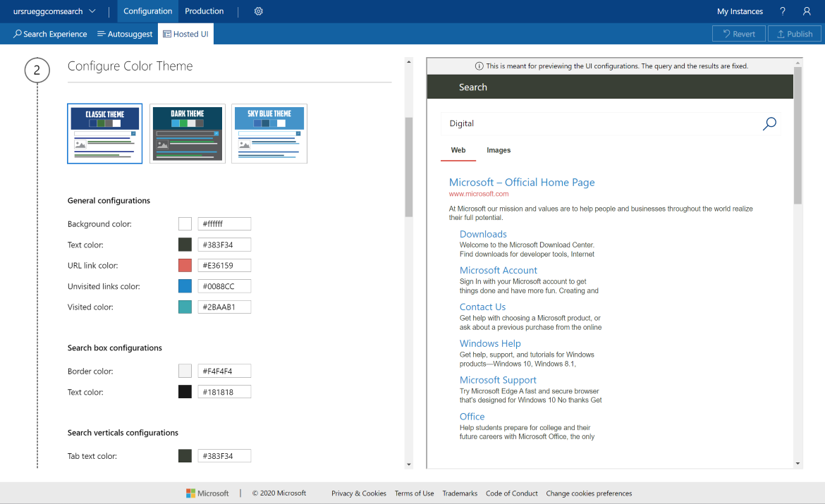Open Terms of Use footer link
Screen dimensions: 825x504
coord(414,493)
